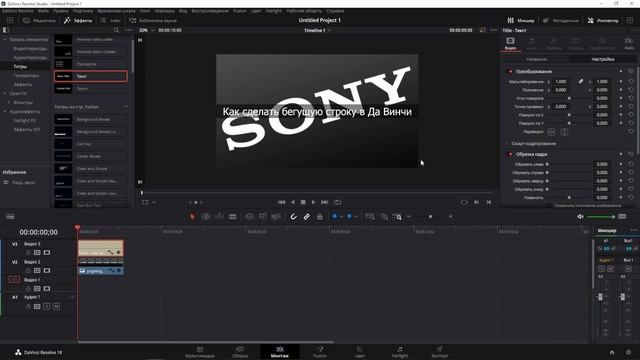
Task: Open marker color dropdown arrow
Action: pos(356,216)
